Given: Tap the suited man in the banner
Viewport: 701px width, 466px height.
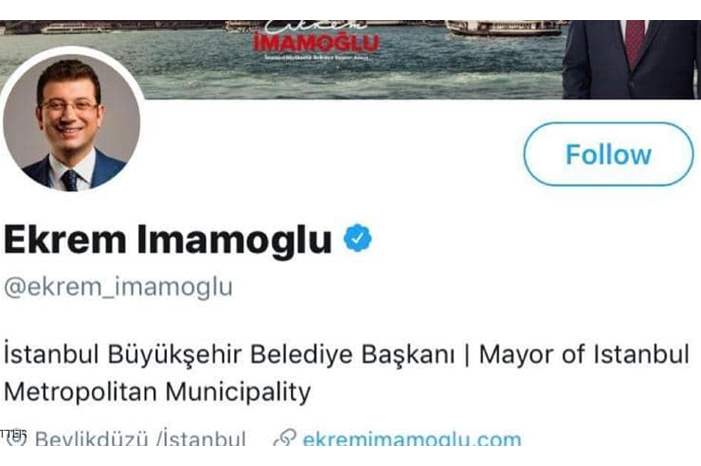Looking at the screenshot, I should point(631,59).
